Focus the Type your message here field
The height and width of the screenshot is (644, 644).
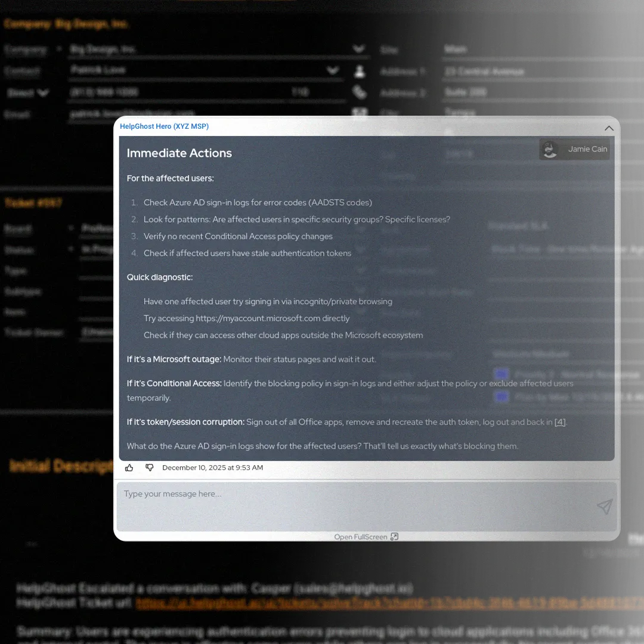click(367, 507)
